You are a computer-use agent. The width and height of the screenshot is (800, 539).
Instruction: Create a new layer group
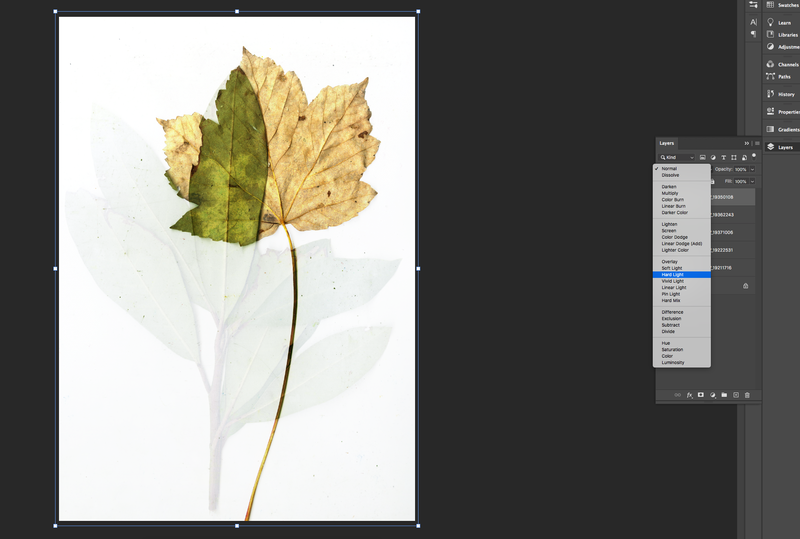click(724, 395)
